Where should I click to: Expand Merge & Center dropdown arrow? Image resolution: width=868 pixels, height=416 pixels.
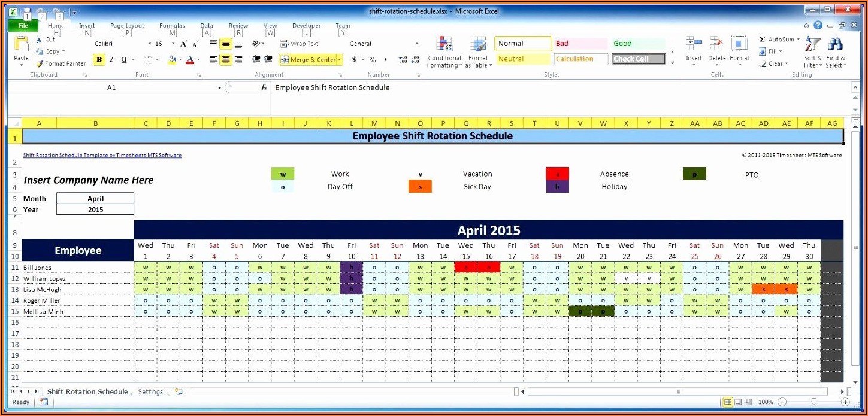point(340,59)
